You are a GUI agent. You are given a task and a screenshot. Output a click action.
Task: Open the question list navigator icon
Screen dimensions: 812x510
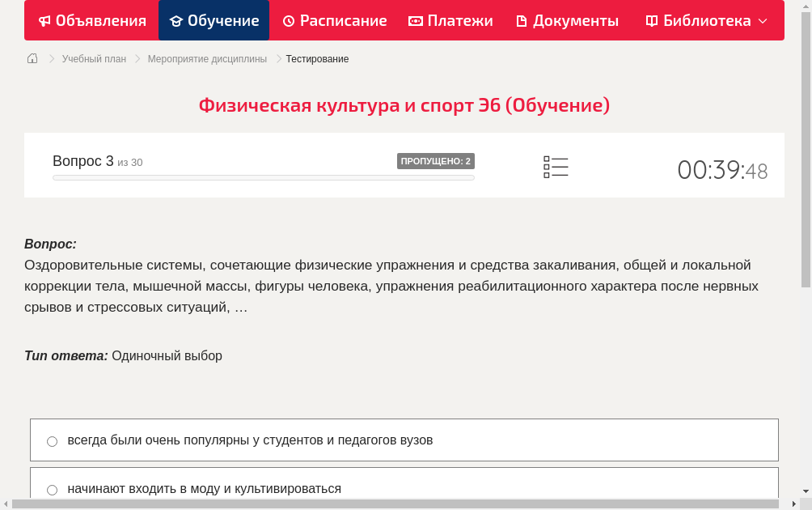pyautogui.click(x=556, y=166)
